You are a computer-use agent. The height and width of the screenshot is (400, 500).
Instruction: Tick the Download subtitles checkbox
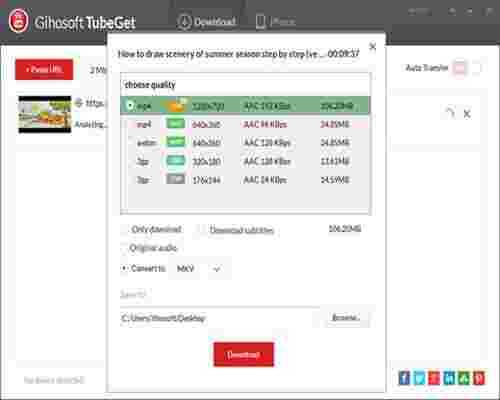(201, 230)
